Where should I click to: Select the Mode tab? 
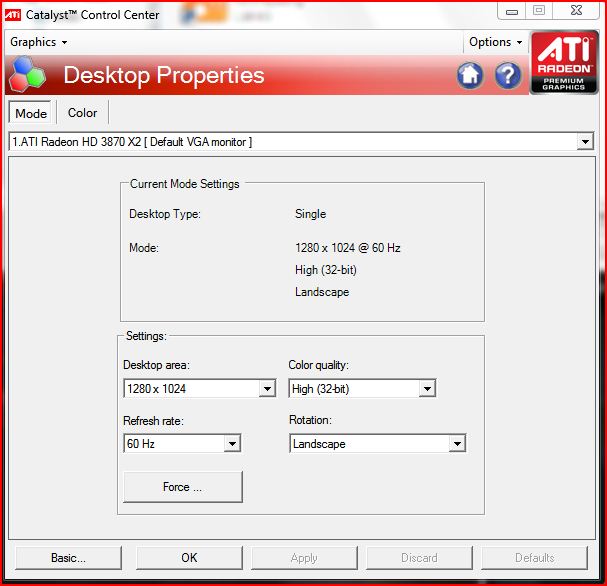[31, 114]
